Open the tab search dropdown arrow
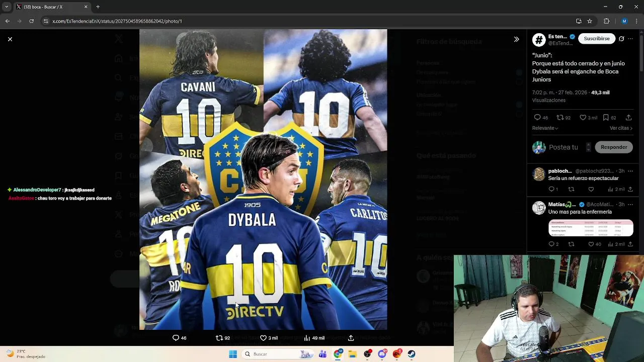Viewport: 644px width, 362px height. tap(6, 7)
